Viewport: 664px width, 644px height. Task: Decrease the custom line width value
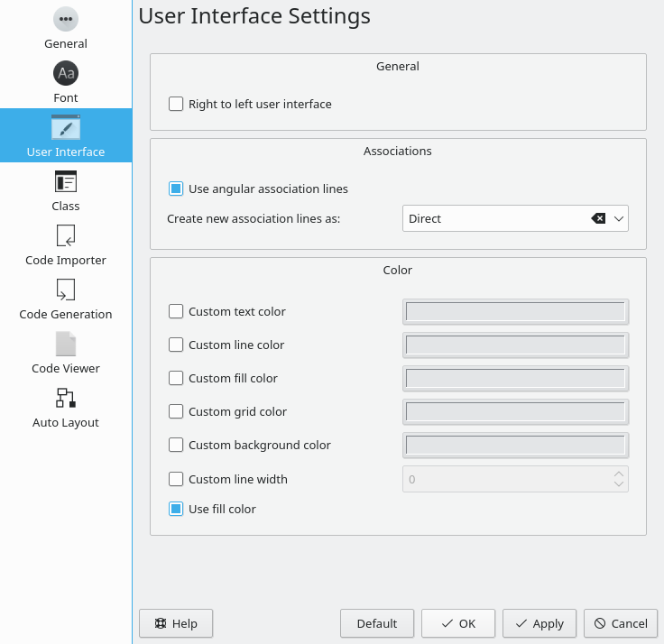(619, 484)
